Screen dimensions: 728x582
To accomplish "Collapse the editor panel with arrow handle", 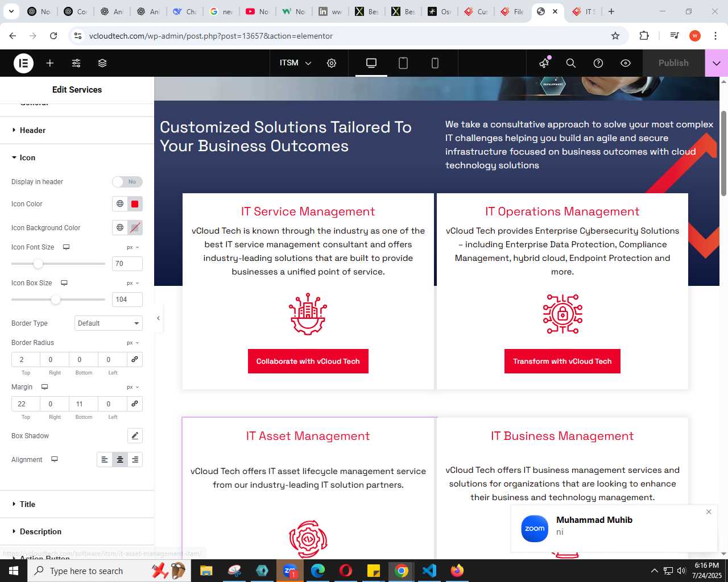I will pos(158,318).
